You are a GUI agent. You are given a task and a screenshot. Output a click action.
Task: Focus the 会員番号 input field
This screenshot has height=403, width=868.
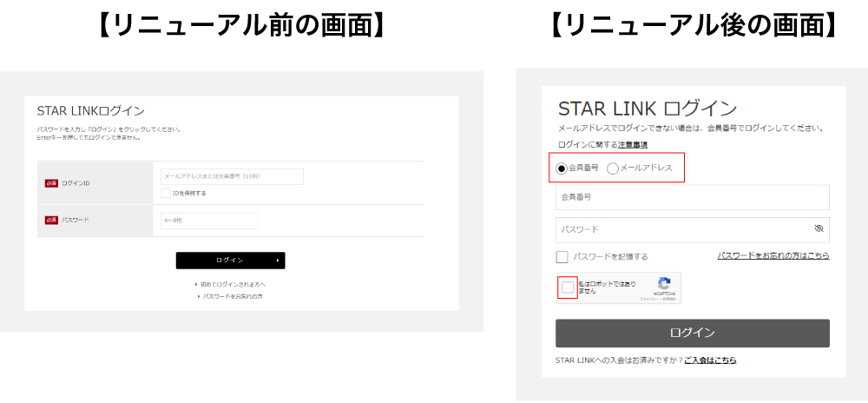coord(692,197)
